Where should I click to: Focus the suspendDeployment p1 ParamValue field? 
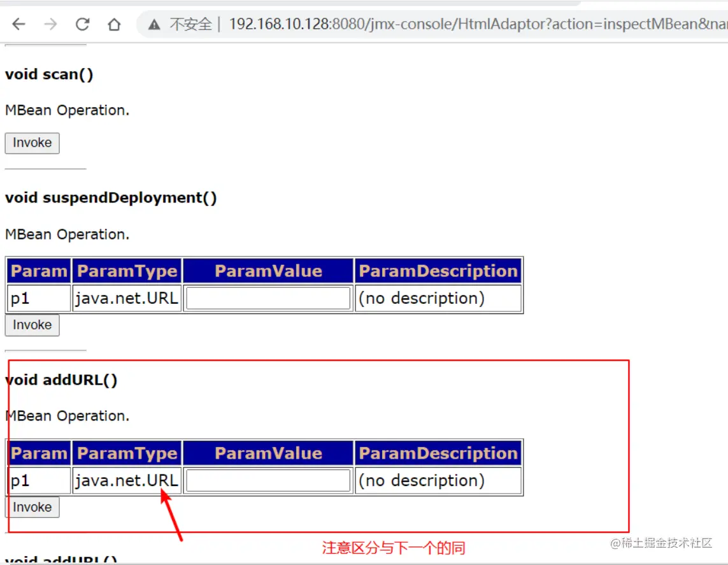tap(268, 298)
